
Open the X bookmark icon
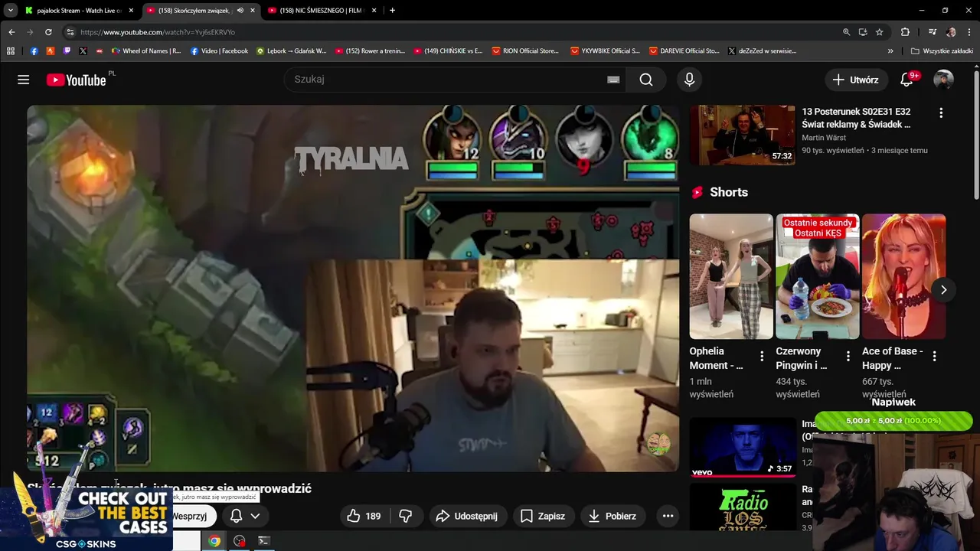pyautogui.click(x=83, y=51)
